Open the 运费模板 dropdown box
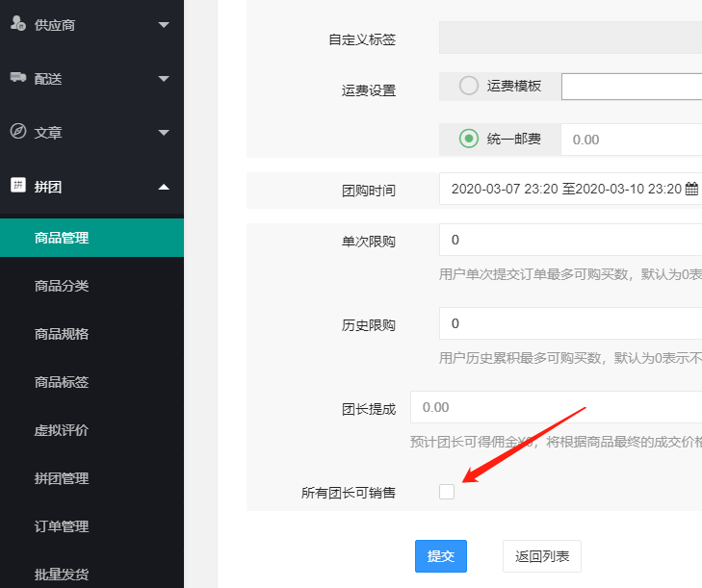702x588 pixels. coord(632,87)
